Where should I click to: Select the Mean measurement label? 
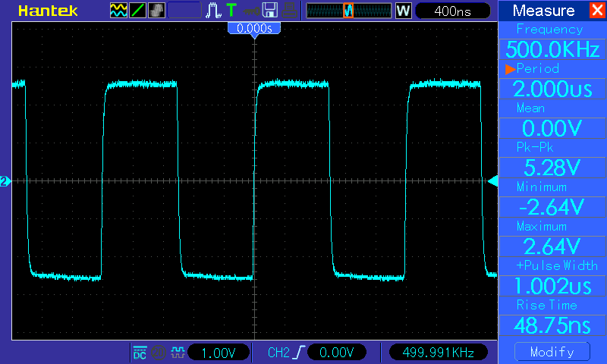coord(530,108)
